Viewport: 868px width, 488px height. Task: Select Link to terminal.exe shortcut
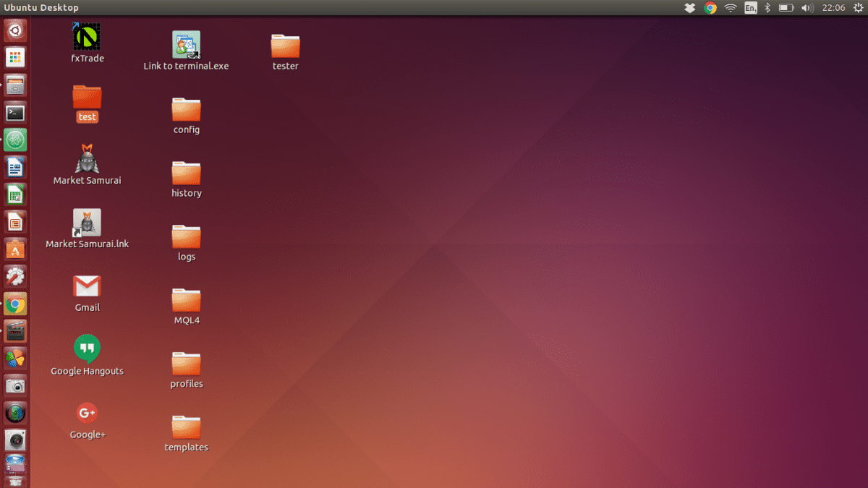click(x=186, y=45)
